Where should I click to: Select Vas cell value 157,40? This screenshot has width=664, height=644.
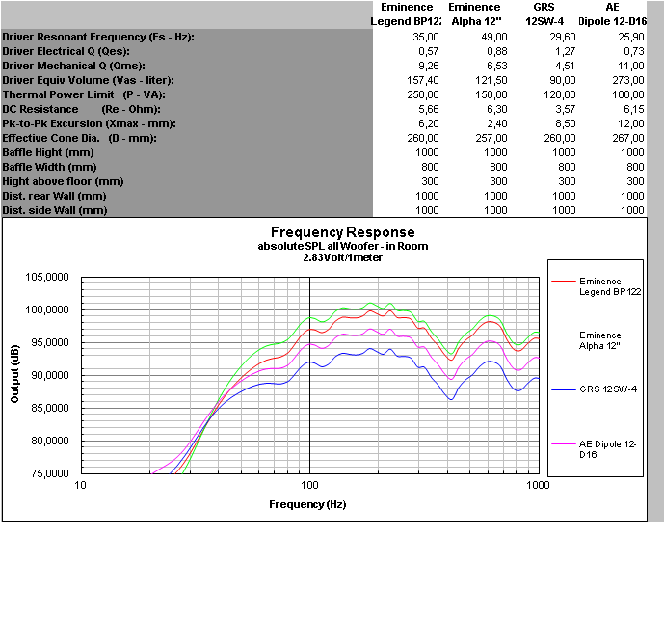pyautogui.click(x=423, y=80)
